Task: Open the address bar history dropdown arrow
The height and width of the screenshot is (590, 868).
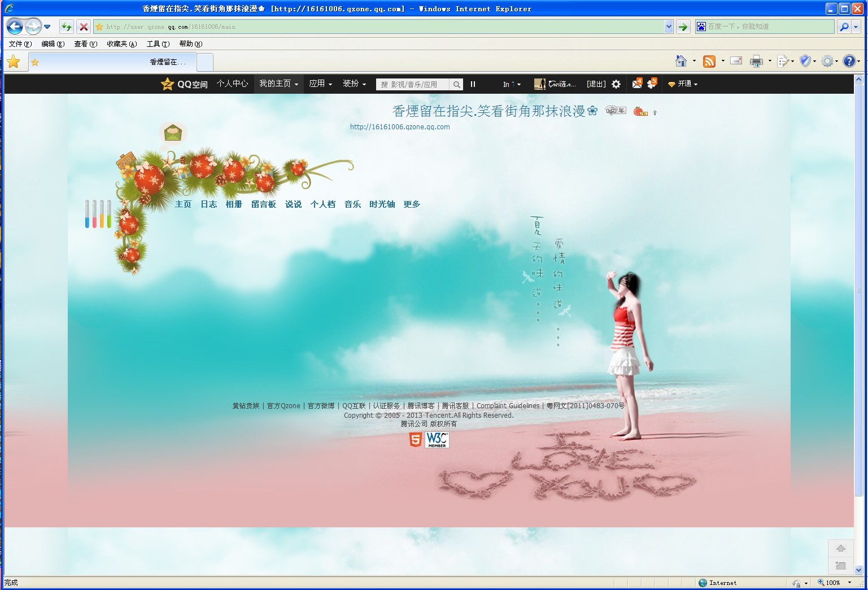Action: pyautogui.click(x=669, y=27)
